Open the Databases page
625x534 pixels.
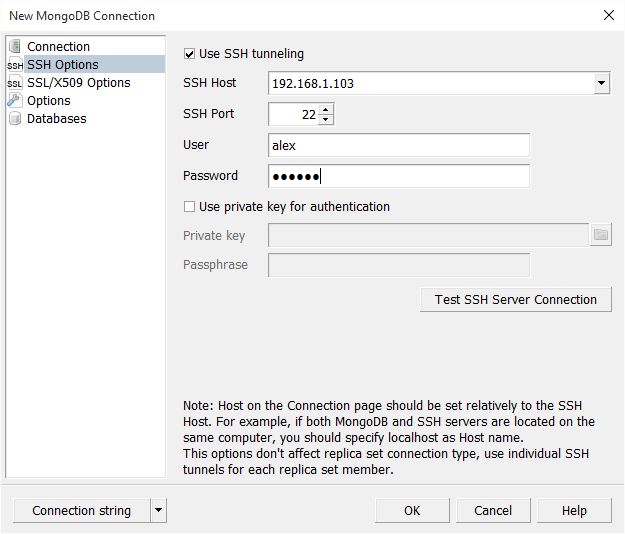pos(57,118)
